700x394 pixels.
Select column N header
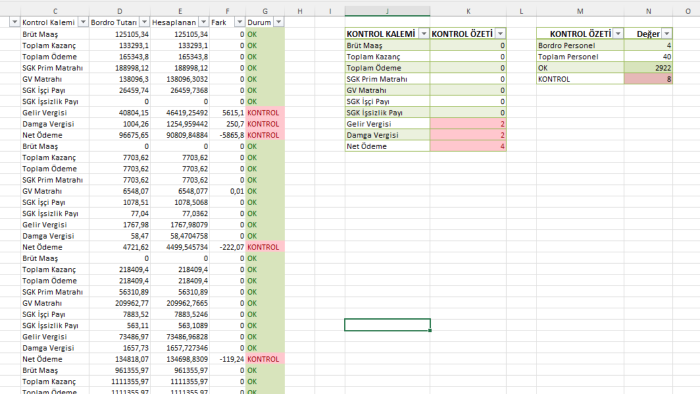coord(648,11)
